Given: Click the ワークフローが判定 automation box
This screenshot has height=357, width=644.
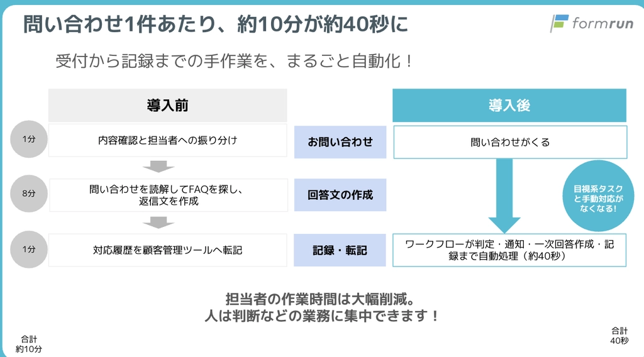Looking at the screenshot, I should pos(509,250).
